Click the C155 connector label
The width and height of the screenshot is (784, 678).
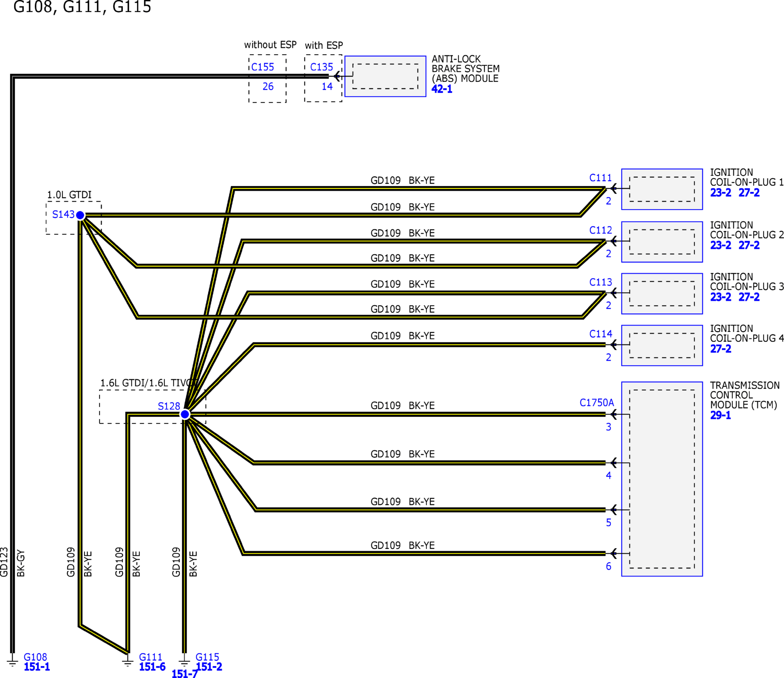(262, 67)
